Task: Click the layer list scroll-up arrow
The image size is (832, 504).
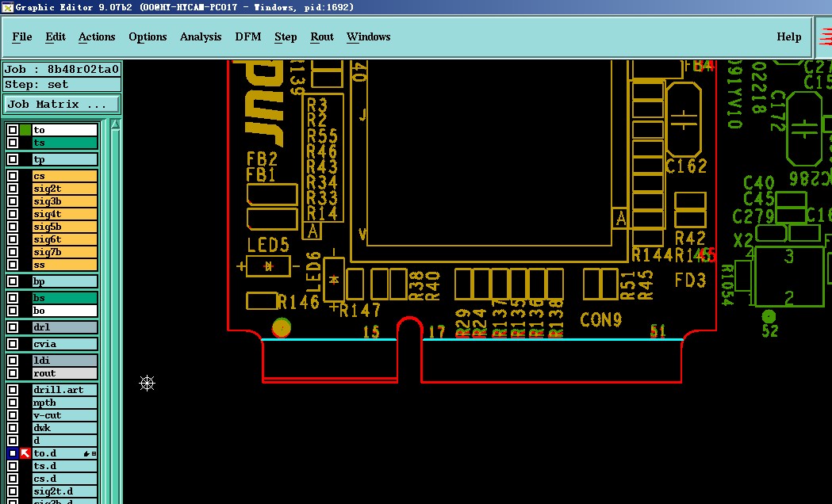Action: (x=115, y=125)
